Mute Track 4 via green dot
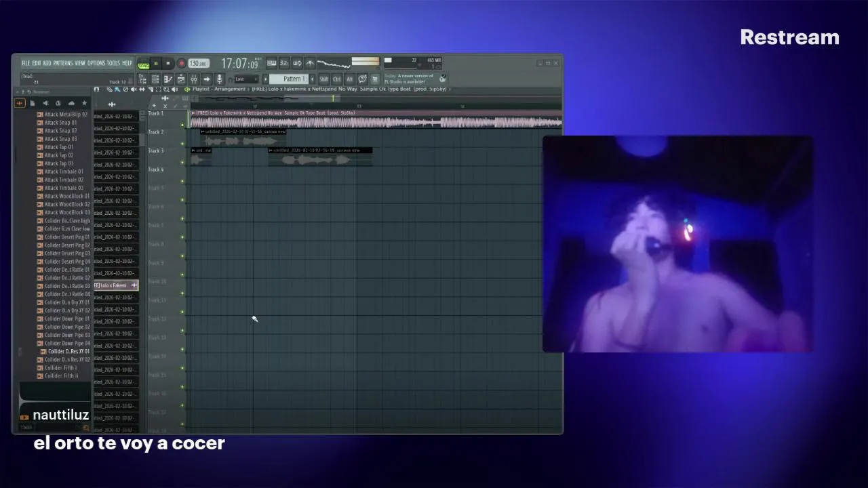 point(182,181)
